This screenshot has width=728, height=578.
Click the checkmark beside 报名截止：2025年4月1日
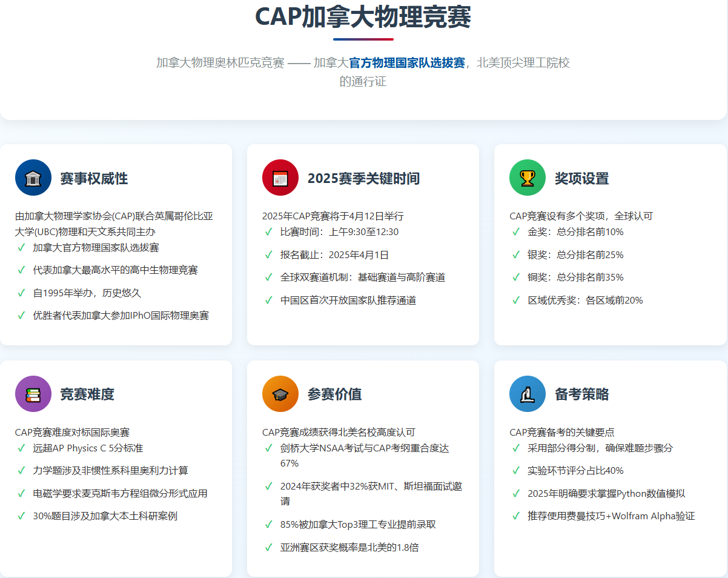click(269, 254)
